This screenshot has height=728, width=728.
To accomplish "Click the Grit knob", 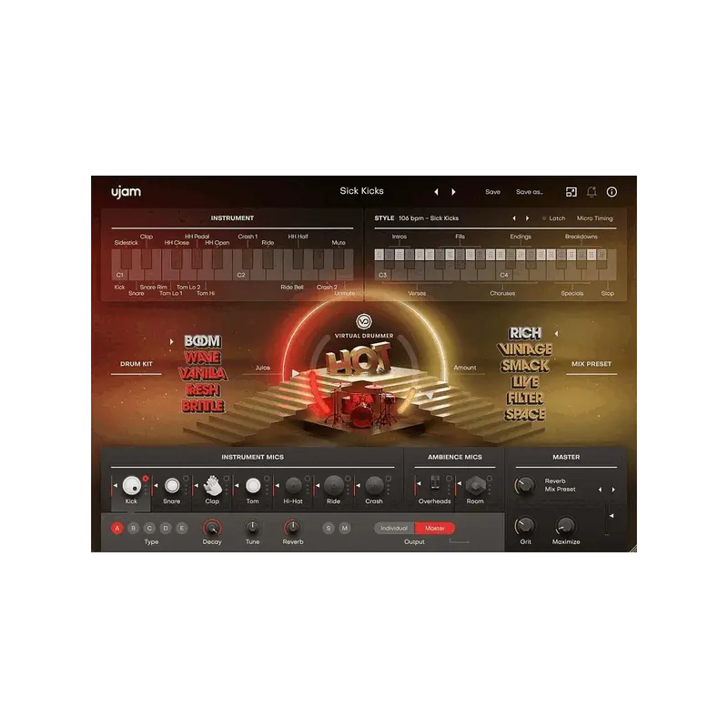I will pos(525,527).
